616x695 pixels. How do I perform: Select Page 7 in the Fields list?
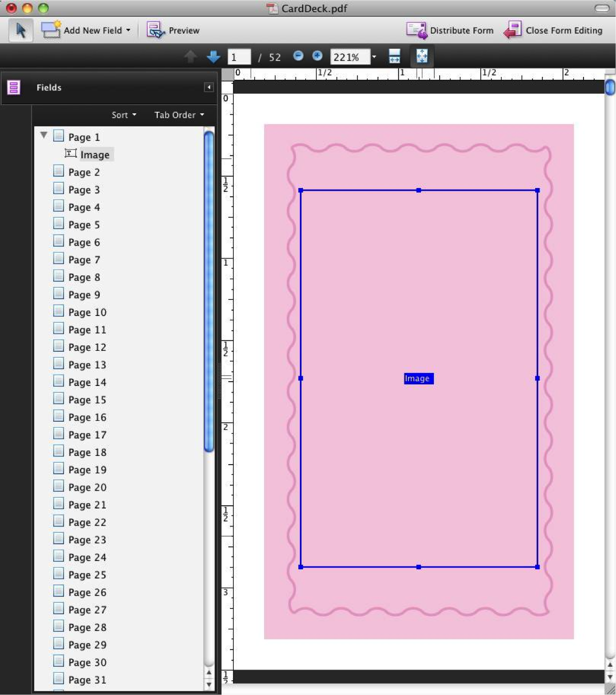pos(84,260)
